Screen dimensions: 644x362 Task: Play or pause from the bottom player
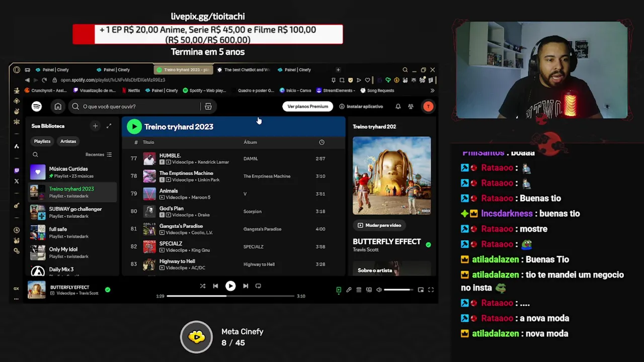point(230,286)
